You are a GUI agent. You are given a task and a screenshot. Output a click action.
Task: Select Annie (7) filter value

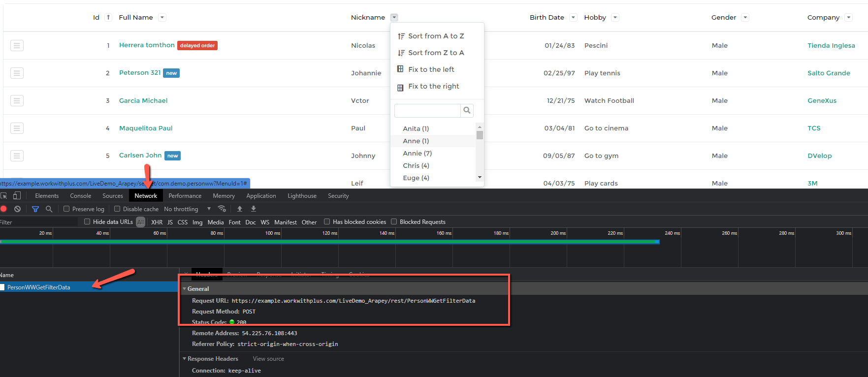click(418, 153)
